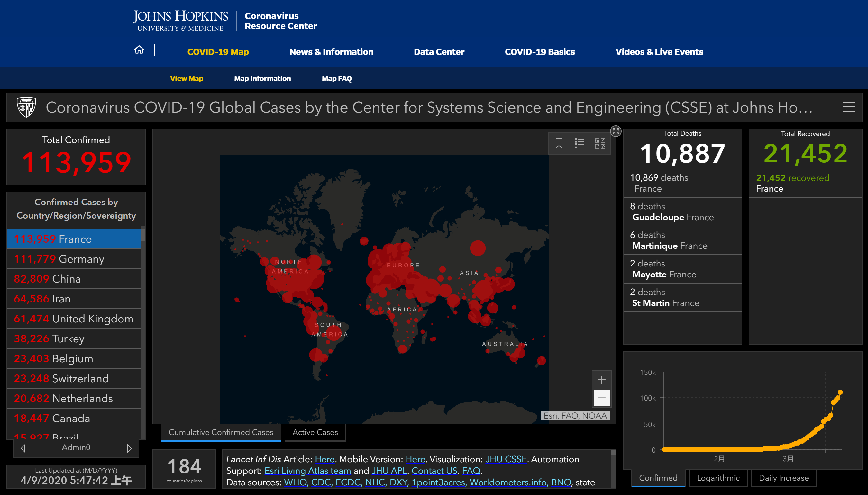Select the View Map sub-tab
Screen dimensions: 868x495
(187, 78)
